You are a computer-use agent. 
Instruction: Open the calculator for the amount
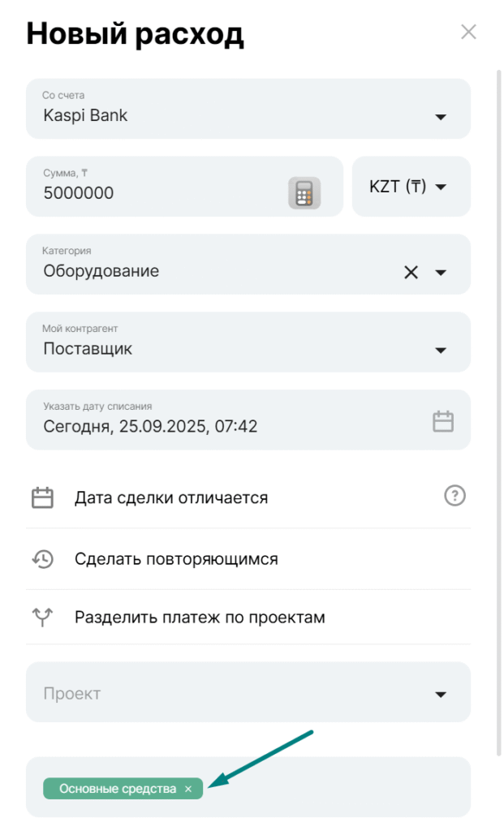pos(304,193)
